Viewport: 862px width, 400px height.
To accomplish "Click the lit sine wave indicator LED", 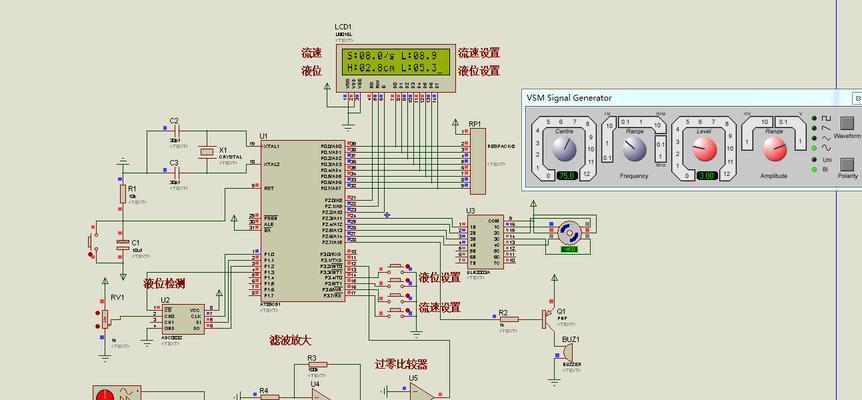I will (x=814, y=148).
